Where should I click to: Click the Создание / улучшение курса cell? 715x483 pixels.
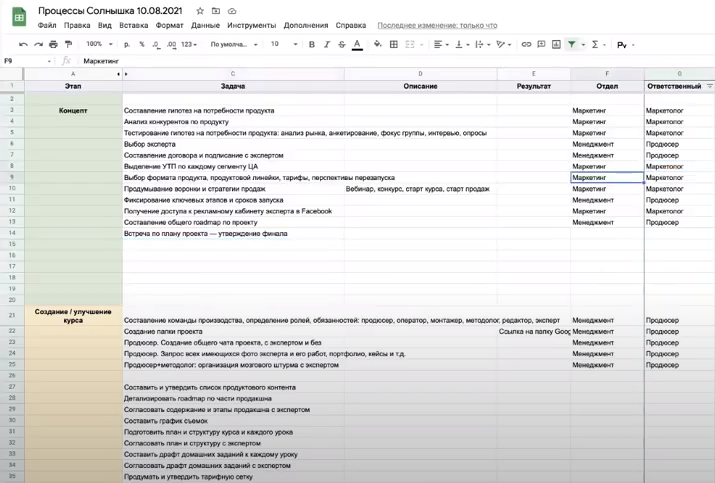coord(73,316)
